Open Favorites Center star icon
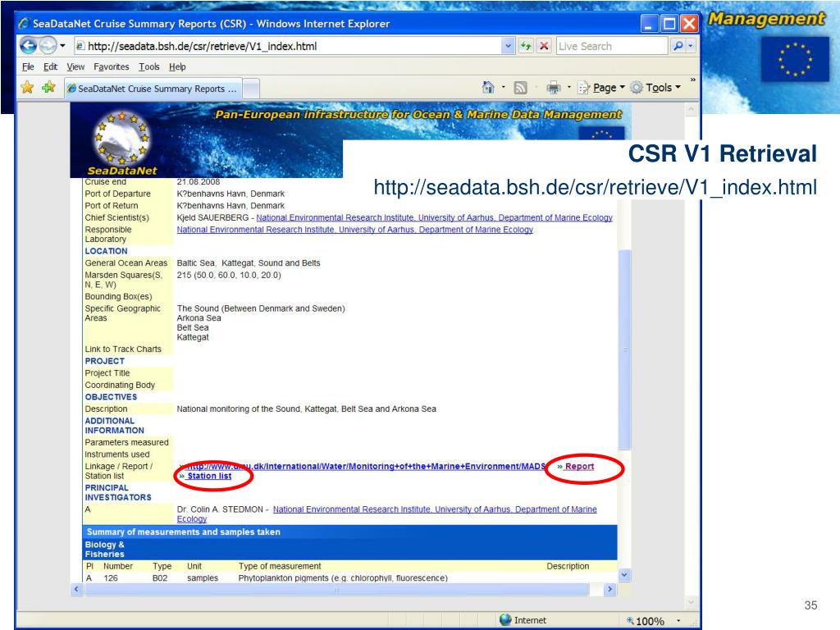This screenshot has height=630, width=840. coord(27,87)
